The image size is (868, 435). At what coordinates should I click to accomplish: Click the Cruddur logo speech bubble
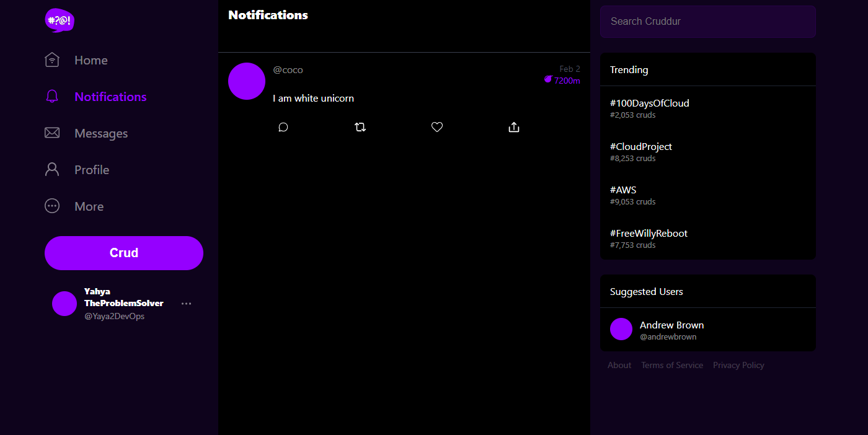[60, 20]
